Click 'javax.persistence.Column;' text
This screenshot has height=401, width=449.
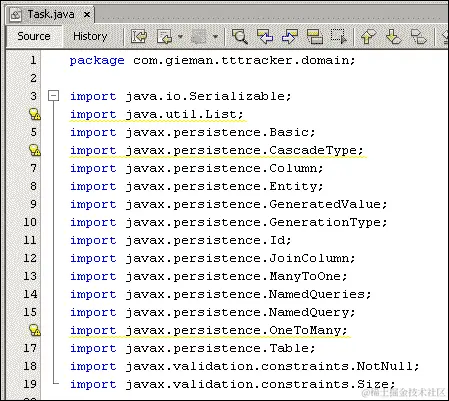[x=224, y=168]
